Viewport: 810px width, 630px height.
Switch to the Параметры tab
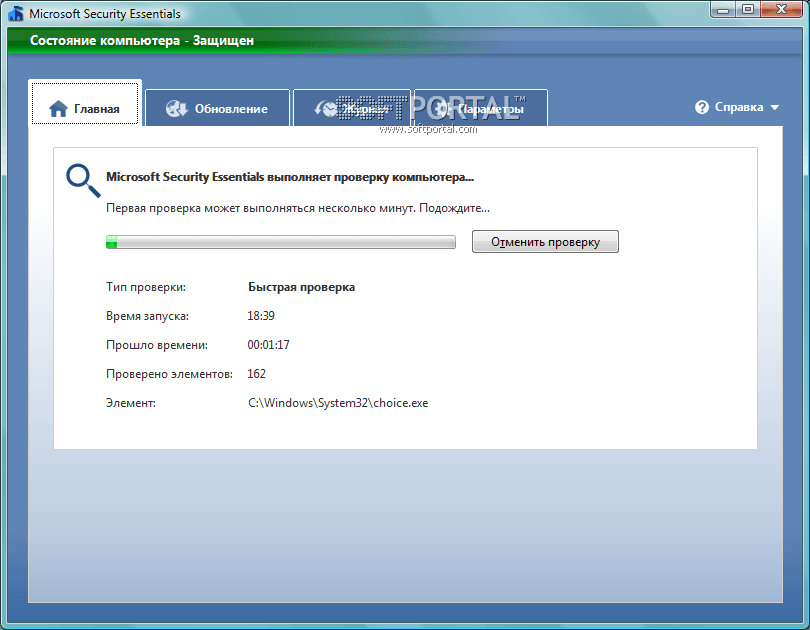480,108
